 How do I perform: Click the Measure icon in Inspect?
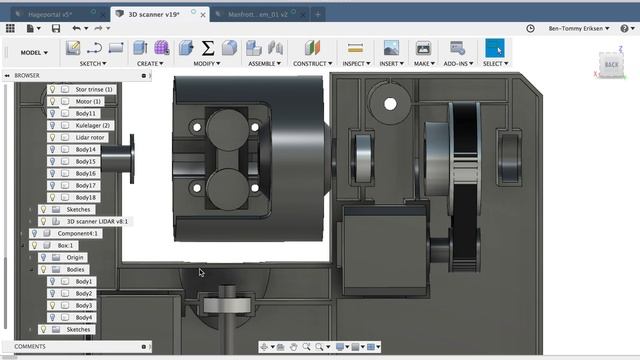(356, 48)
